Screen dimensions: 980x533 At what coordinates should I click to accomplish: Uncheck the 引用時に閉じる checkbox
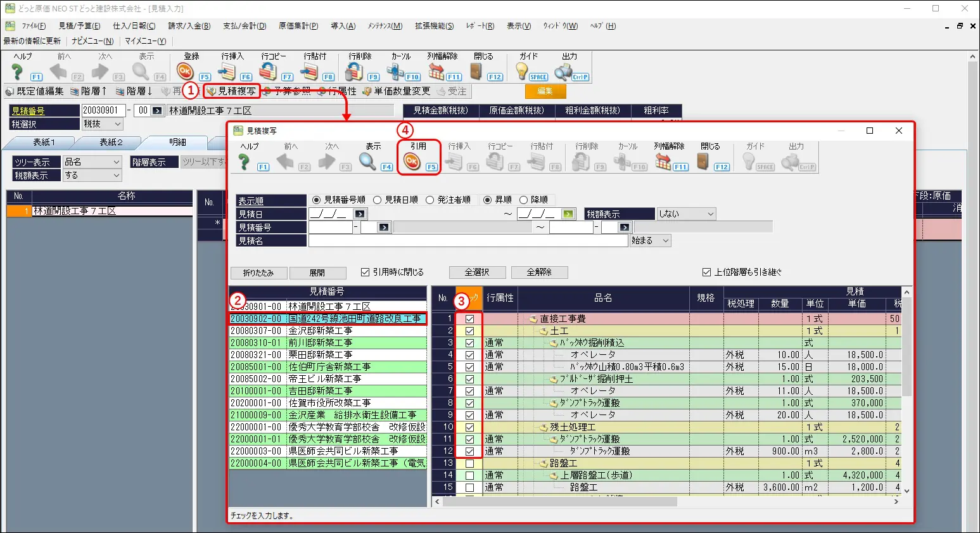pos(366,272)
